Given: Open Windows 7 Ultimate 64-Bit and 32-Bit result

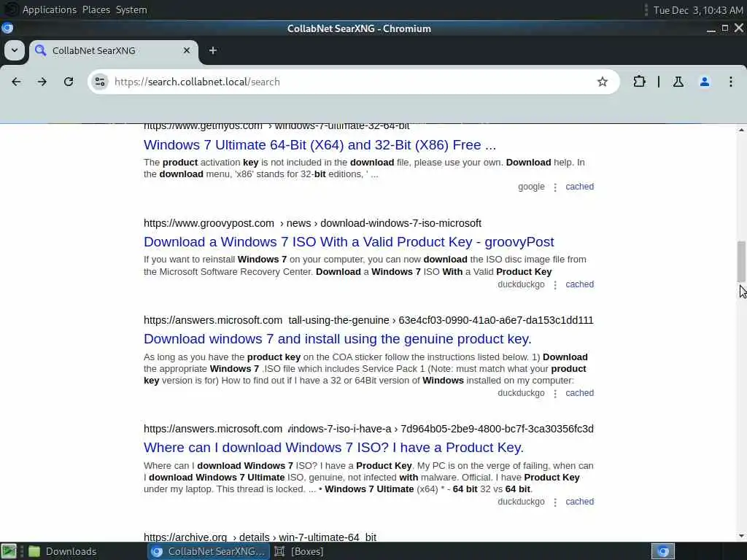Looking at the screenshot, I should pos(320,145).
